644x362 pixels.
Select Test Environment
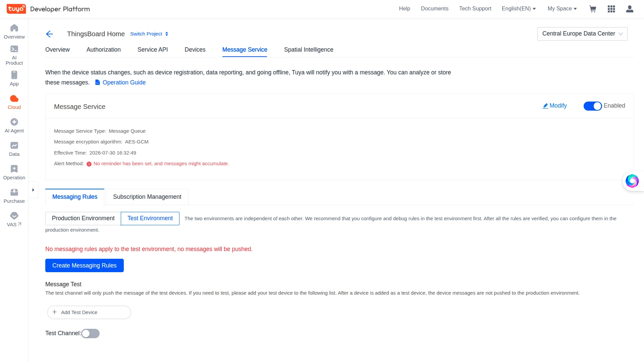click(150, 219)
